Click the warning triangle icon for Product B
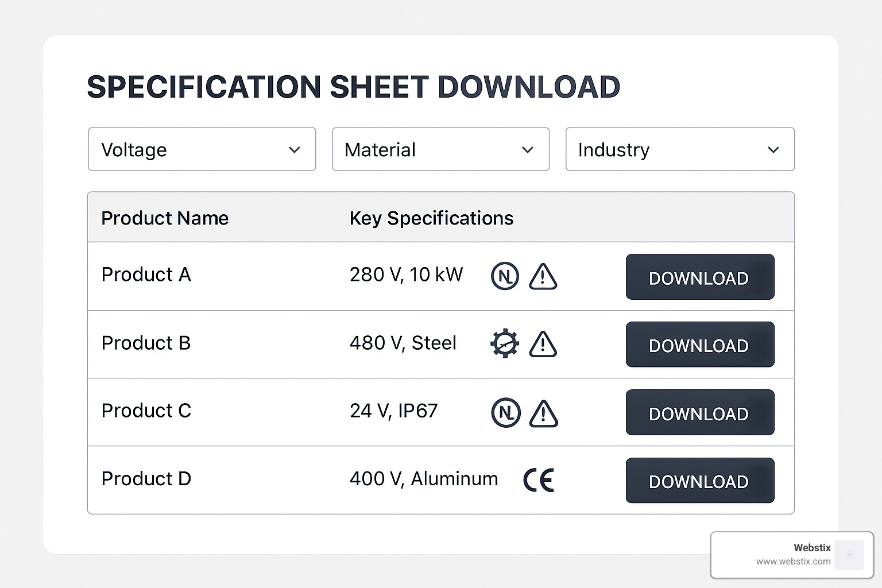This screenshot has height=588, width=882. click(x=542, y=345)
